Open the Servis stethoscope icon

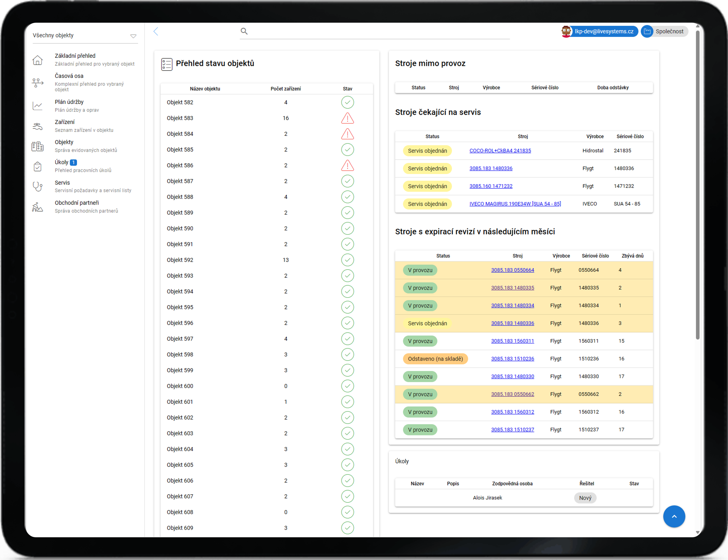tap(37, 186)
